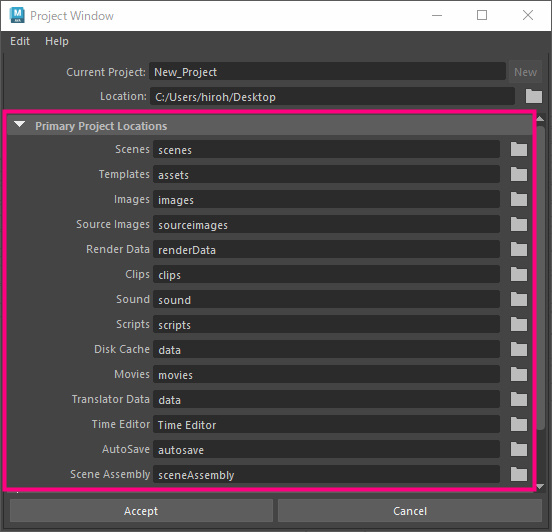
Task: Open the Edit menu
Action: (x=20, y=41)
